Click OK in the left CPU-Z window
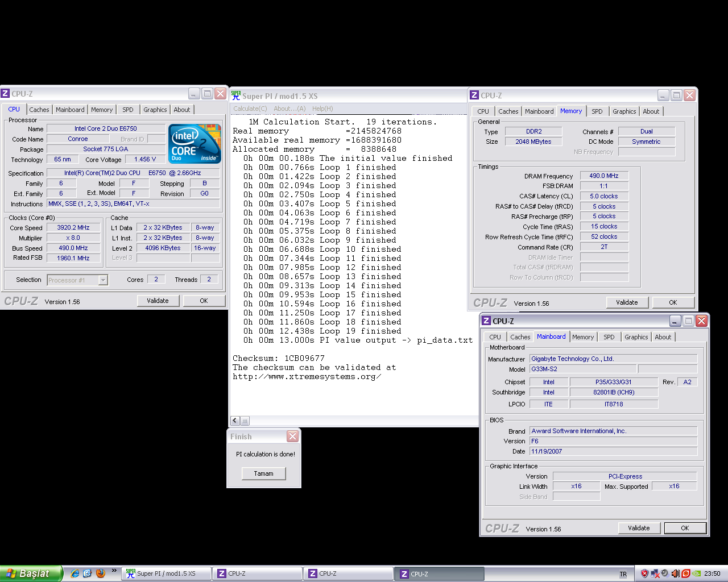 204,301
